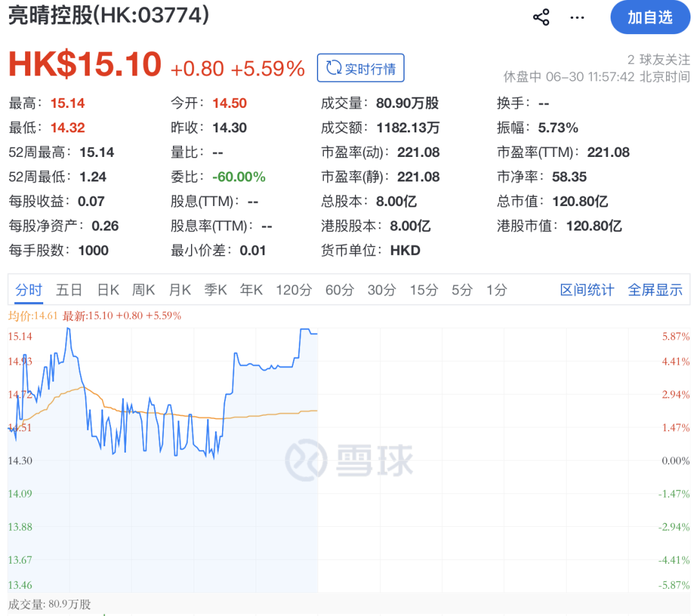Select the 120分 interval tab
Screen dimensions: 697x616
294,290
